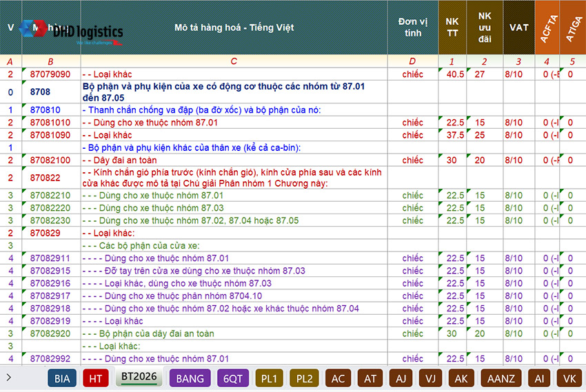The width and height of the screenshot is (586, 392).
Task: Click the DHD logistics logo
Action: [71, 32]
